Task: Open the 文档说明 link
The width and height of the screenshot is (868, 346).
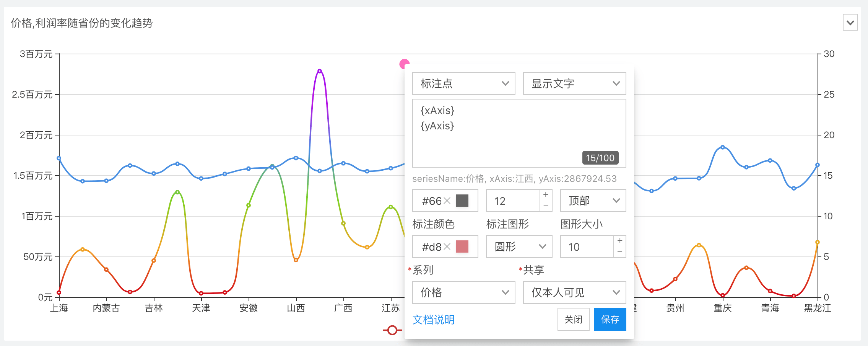Action: pos(433,320)
